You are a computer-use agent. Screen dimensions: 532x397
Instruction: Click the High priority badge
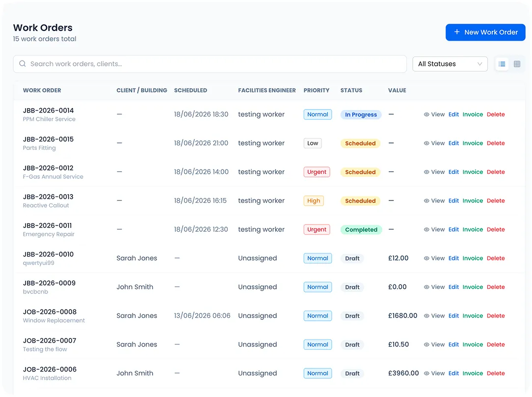(x=314, y=200)
